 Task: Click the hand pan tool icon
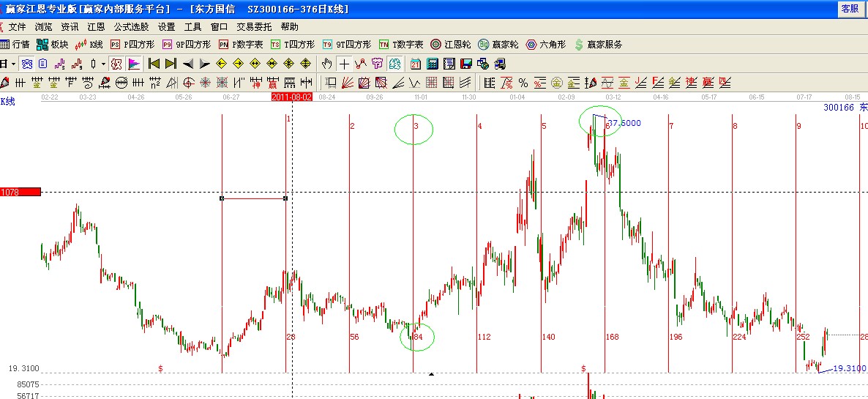coord(327,64)
